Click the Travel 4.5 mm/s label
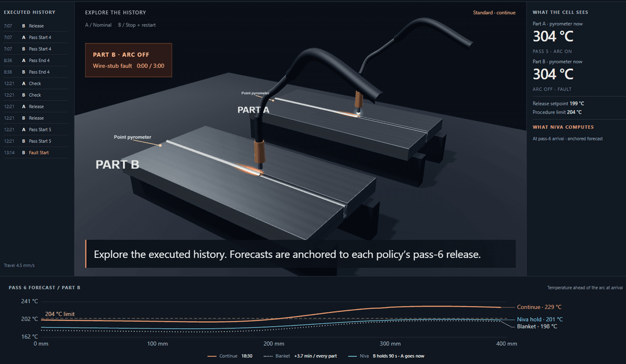626x364 pixels. [19, 265]
